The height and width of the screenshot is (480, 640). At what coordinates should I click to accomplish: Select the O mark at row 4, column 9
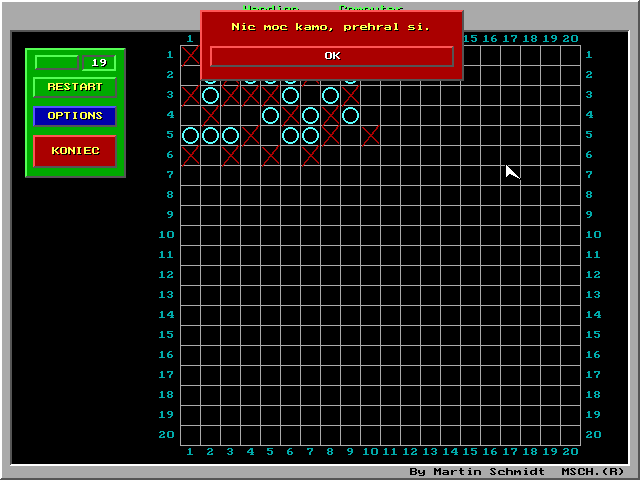[x=350, y=116]
